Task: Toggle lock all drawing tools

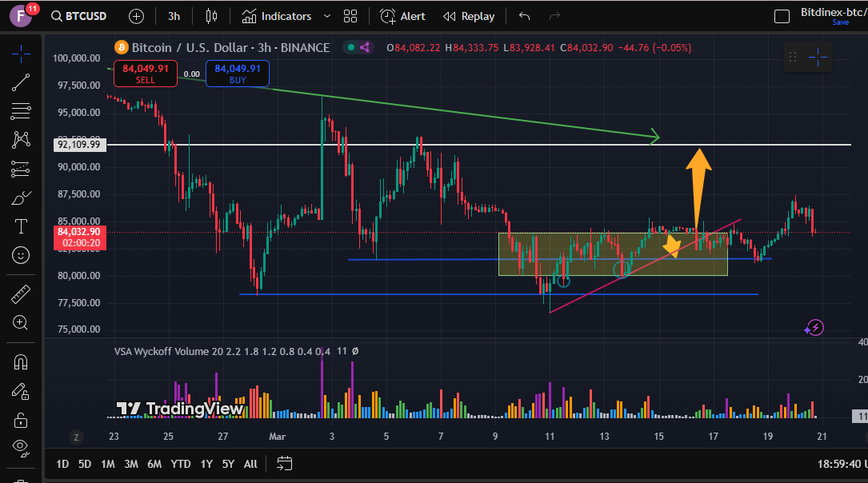Action: pos(21,421)
